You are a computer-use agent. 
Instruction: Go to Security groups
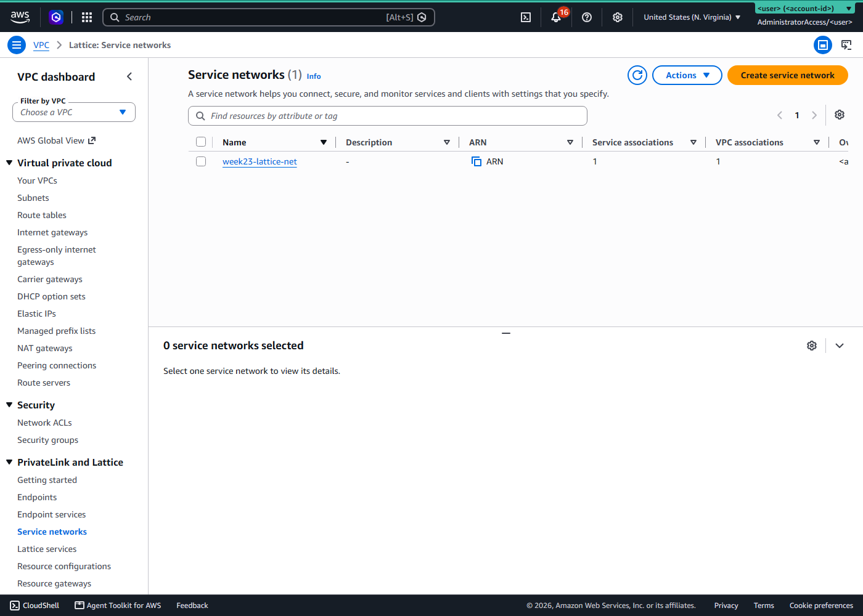point(47,440)
